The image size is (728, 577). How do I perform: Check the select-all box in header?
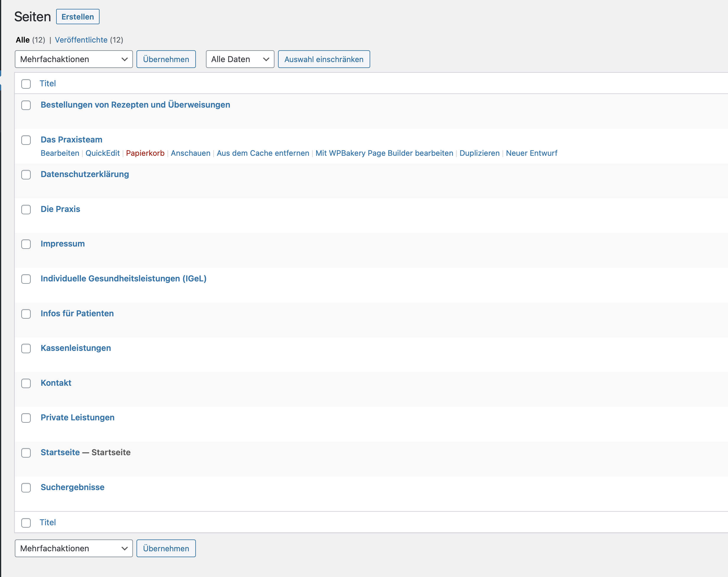[x=26, y=84]
